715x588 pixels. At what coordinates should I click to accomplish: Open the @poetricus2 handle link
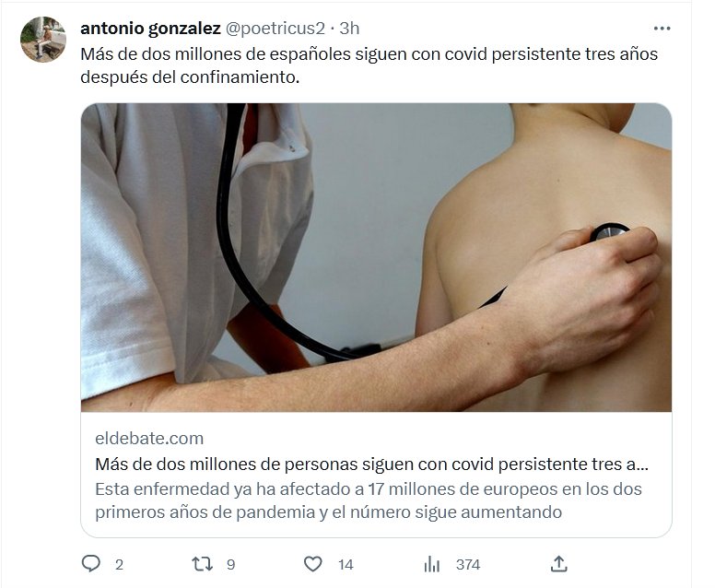coord(275,29)
